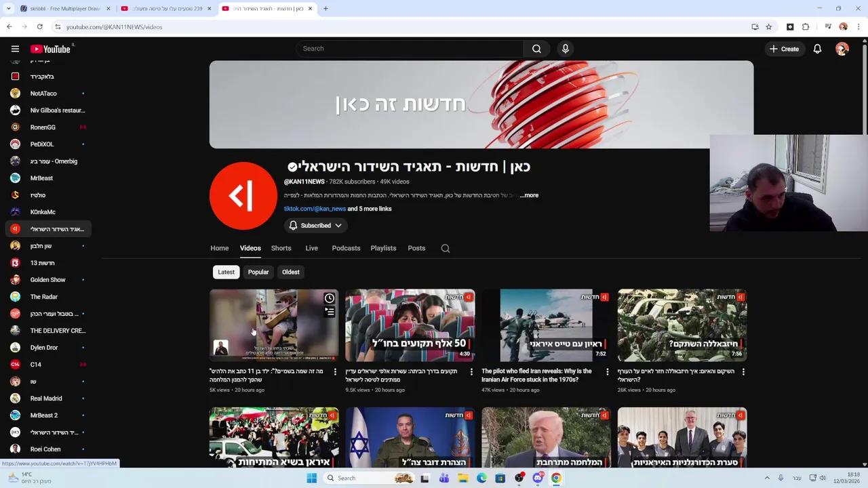The height and width of the screenshot is (488, 868).
Task: Open The Radar channel in sidebar
Action: (47, 297)
